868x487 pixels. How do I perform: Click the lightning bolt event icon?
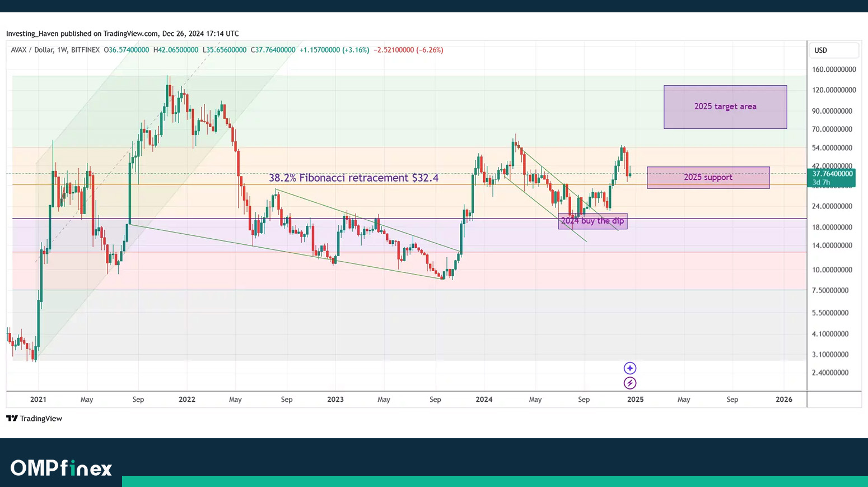click(630, 383)
